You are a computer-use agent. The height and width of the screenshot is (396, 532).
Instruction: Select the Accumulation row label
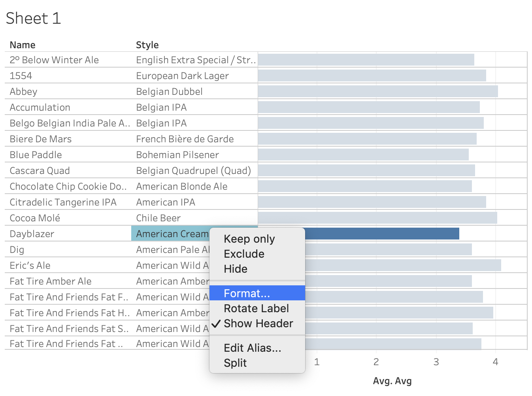(x=40, y=107)
